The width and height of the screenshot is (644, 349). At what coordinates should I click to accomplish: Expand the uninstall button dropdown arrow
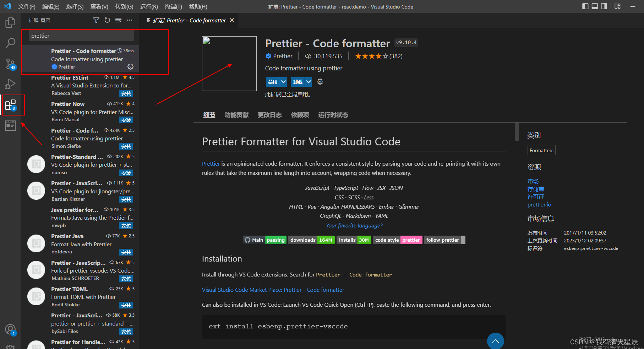point(309,82)
